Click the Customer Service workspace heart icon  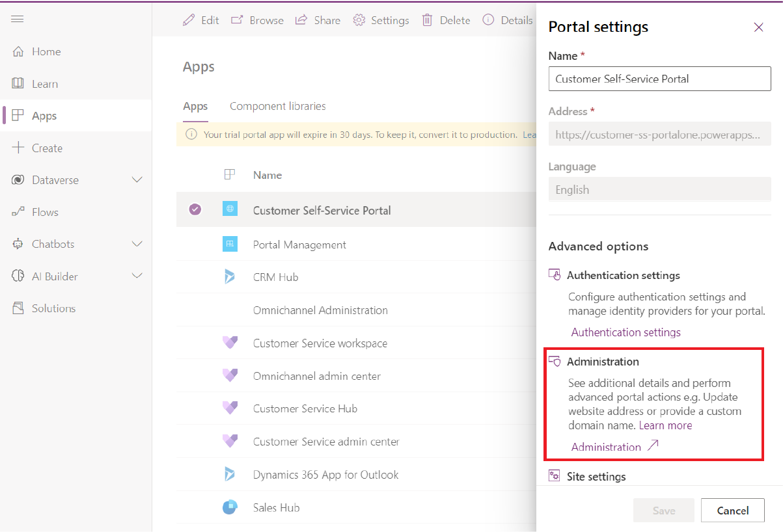click(230, 343)
